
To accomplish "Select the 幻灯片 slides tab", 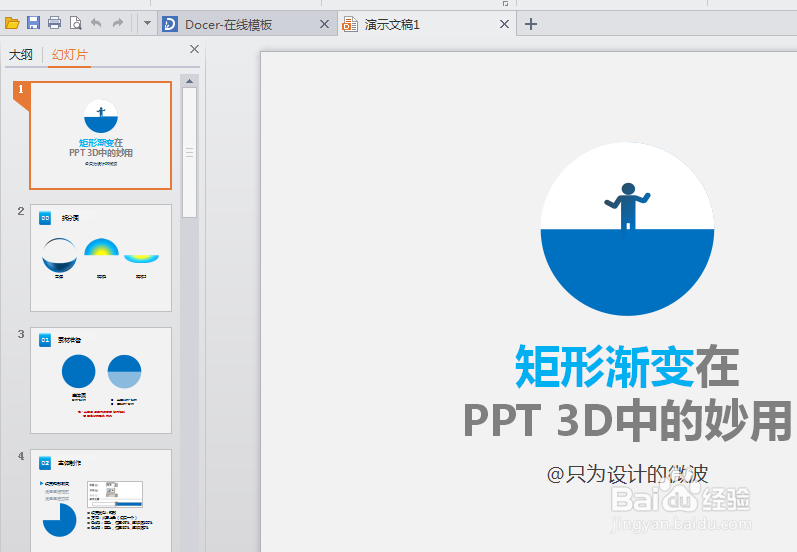I will [70, 54].
